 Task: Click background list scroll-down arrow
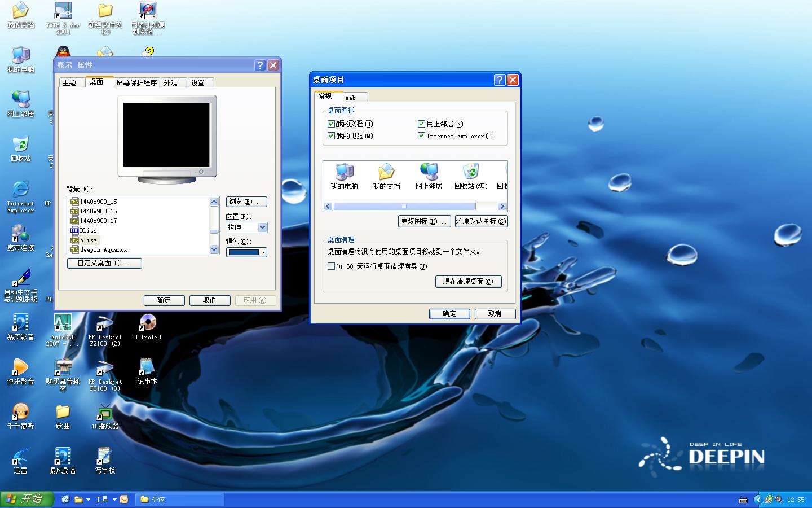(214, 249)
